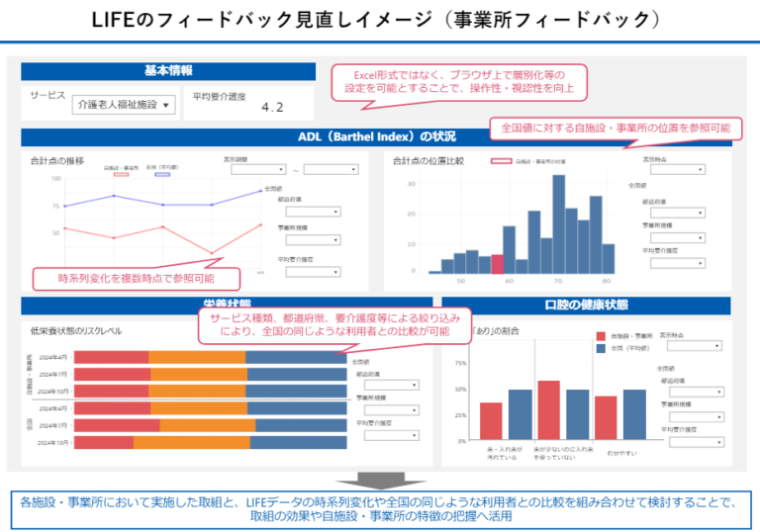Select the 2024年7月 stacked bar for 自施設・事業所
This screenshot has width=760, height=532.
coord(211,375)
